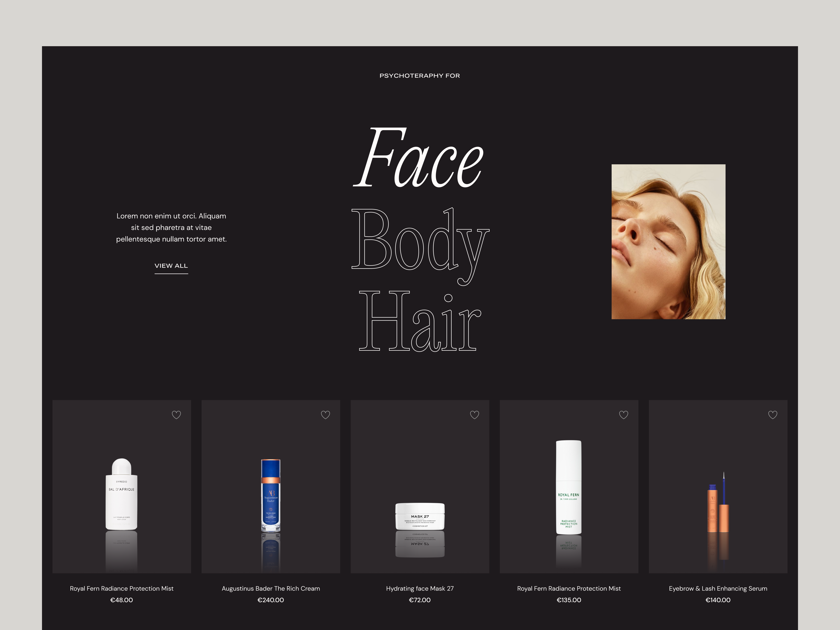Image resolution: width=840 pixels, height=630 pixels.
Task: Click heart icon on white Royal Fern mist
Action: (624, 415)
